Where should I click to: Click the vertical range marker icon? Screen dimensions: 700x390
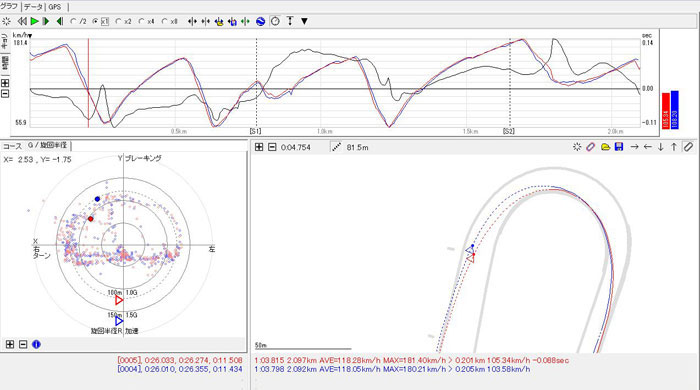click(x=290, y=21)
